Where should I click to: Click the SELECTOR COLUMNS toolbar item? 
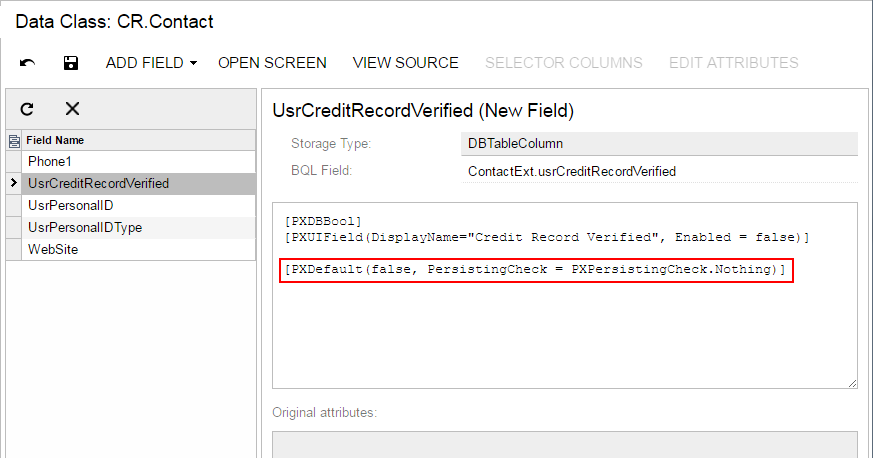pyautogui.click(x=564, y=63)
